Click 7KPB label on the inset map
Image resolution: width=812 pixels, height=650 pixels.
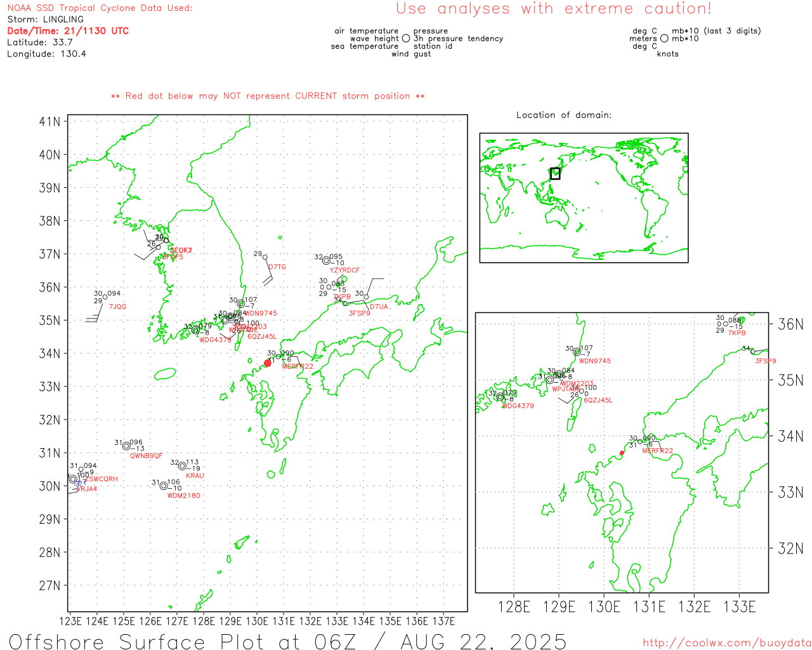pos(737,333)
